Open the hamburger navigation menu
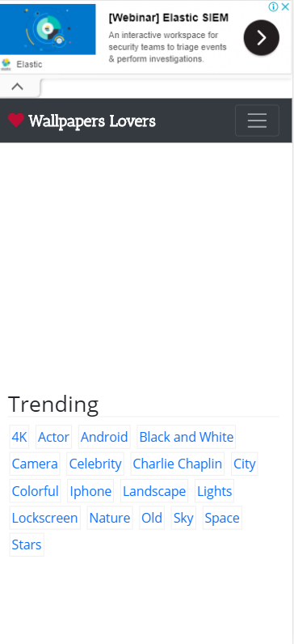294x644 pixels. 257,121
